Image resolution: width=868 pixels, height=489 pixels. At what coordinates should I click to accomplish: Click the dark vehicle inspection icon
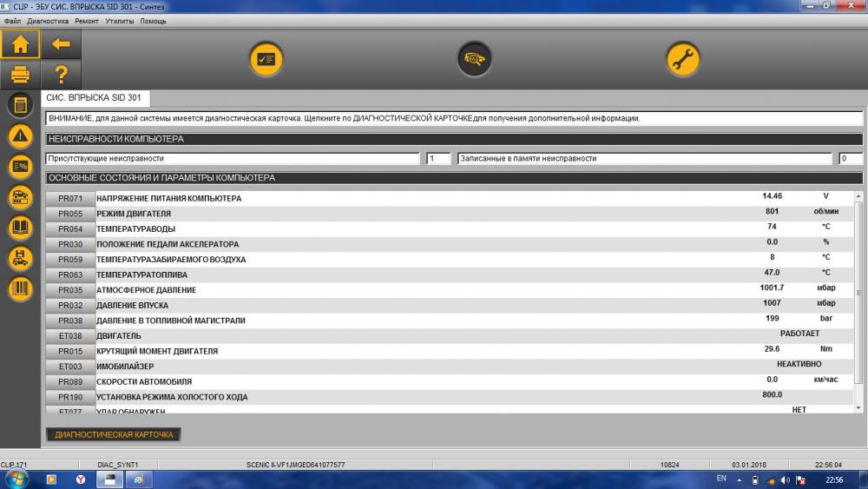[x=475, y=59]
